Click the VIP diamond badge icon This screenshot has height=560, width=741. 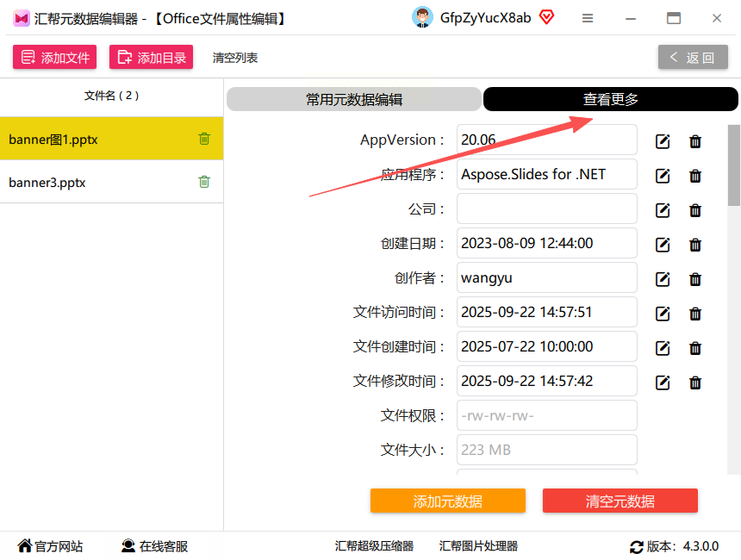[x=547, y=17]
